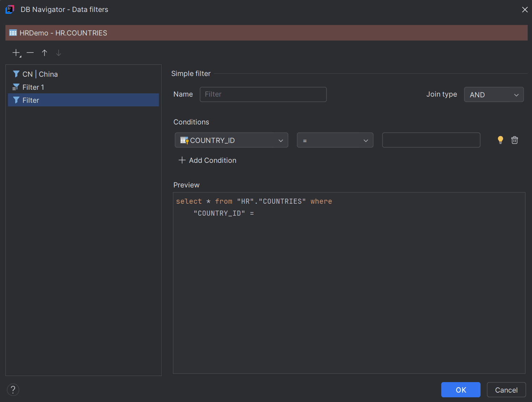Click the condition value input field
Viewport: 532px width, 402px height.
(431, 140)
